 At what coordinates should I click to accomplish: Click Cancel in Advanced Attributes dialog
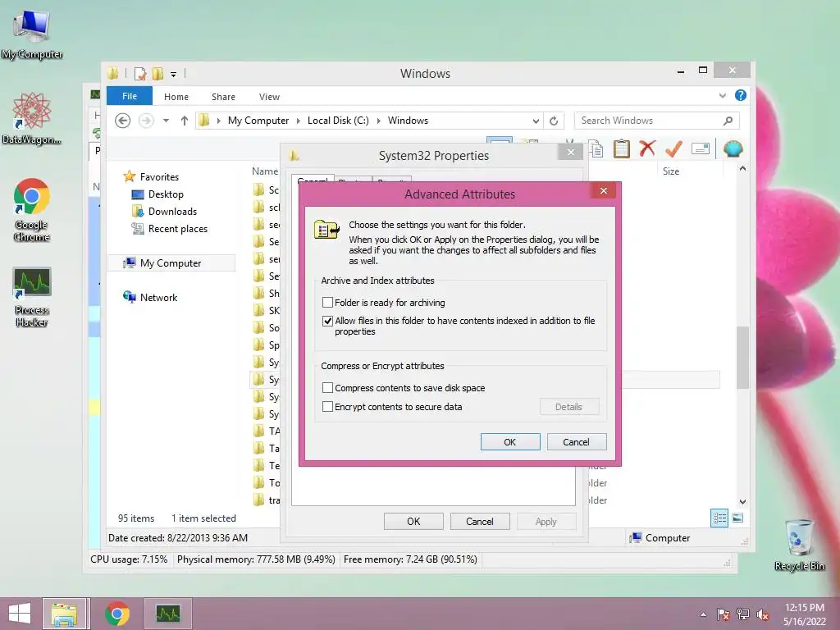(x=577, y=442)
